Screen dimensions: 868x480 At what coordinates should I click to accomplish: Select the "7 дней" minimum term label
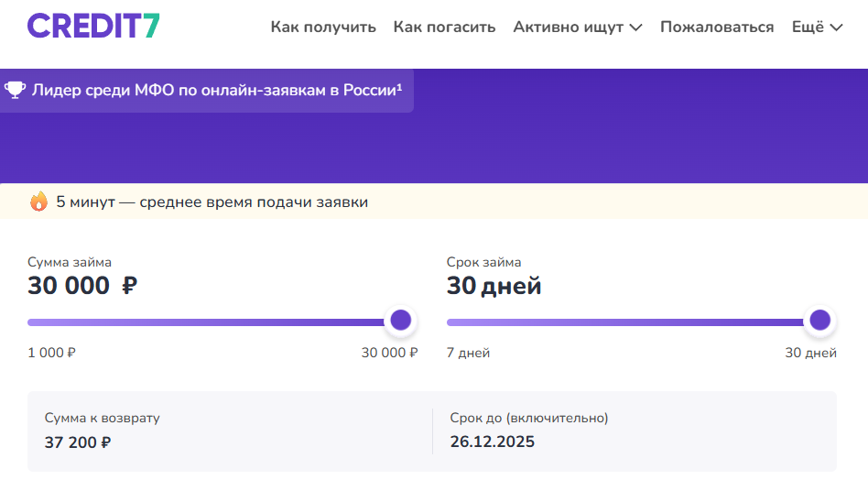click(468, 353)
